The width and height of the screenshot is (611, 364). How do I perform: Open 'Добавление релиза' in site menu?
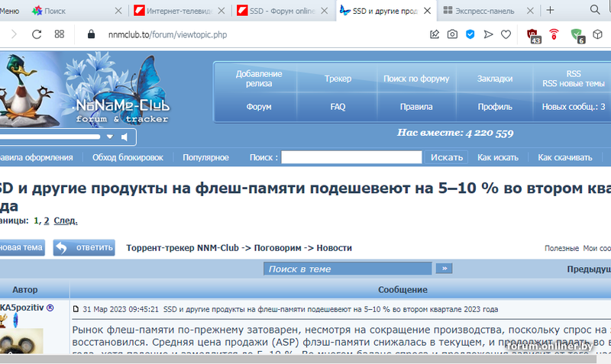[259, 79]
